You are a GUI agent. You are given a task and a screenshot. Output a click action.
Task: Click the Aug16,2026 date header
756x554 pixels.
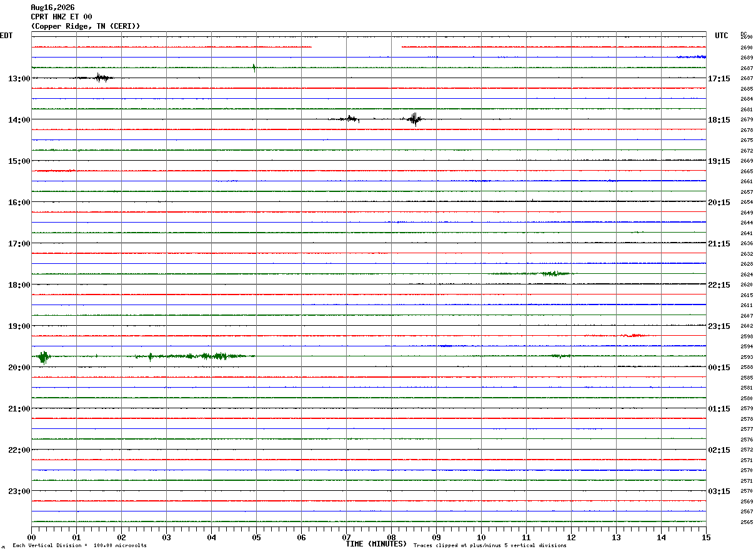point(52,8)
